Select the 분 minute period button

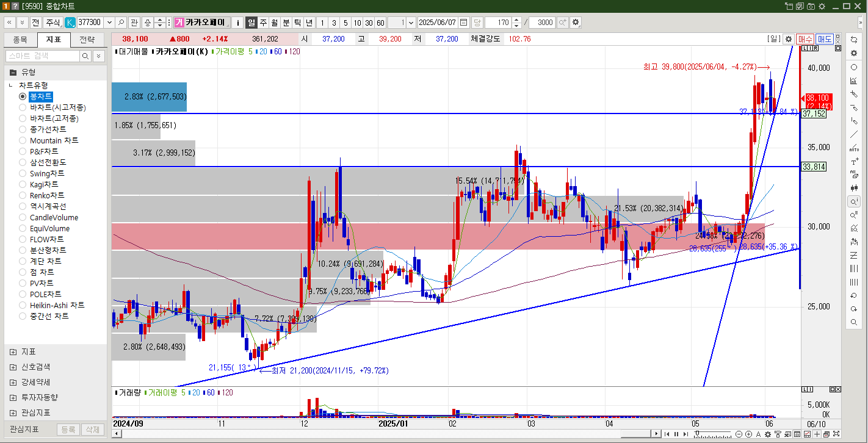(286, 23)
